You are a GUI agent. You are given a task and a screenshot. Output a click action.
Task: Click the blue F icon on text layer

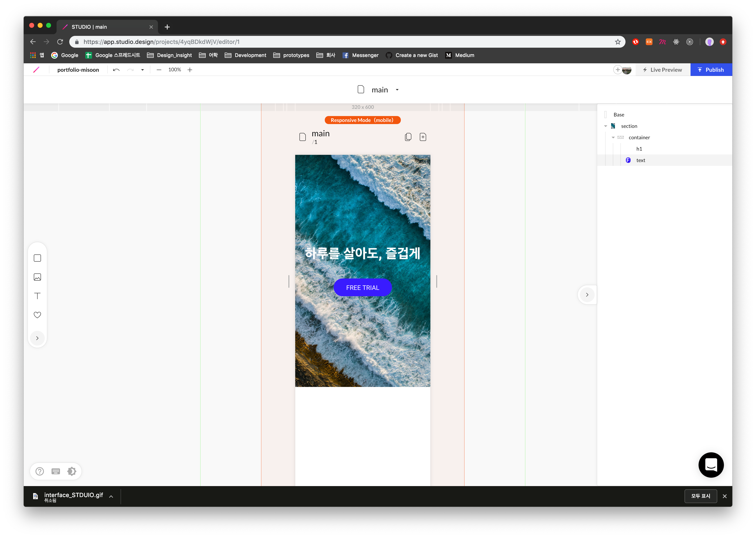(628, 160)
